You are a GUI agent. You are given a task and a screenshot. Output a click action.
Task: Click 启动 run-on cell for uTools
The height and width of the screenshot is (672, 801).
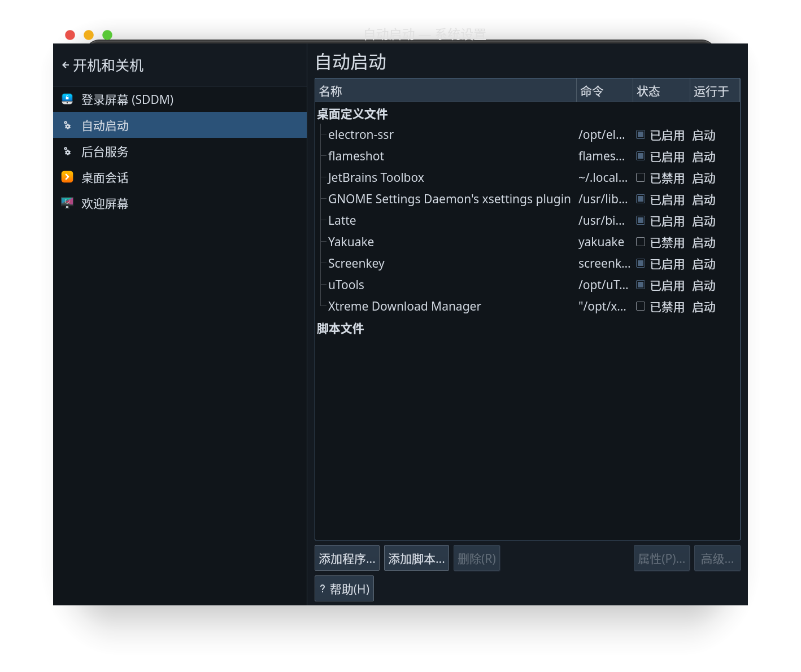(704, 286)
